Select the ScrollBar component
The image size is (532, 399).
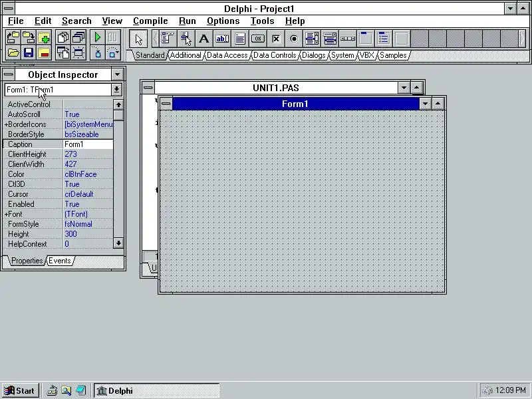click(348, 39)
